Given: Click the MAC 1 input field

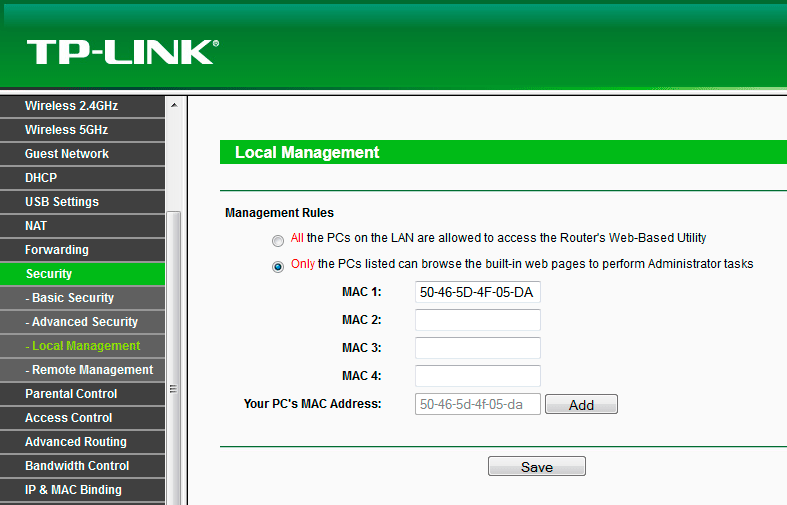Looking at the screenshot, I should coord(477,292).
